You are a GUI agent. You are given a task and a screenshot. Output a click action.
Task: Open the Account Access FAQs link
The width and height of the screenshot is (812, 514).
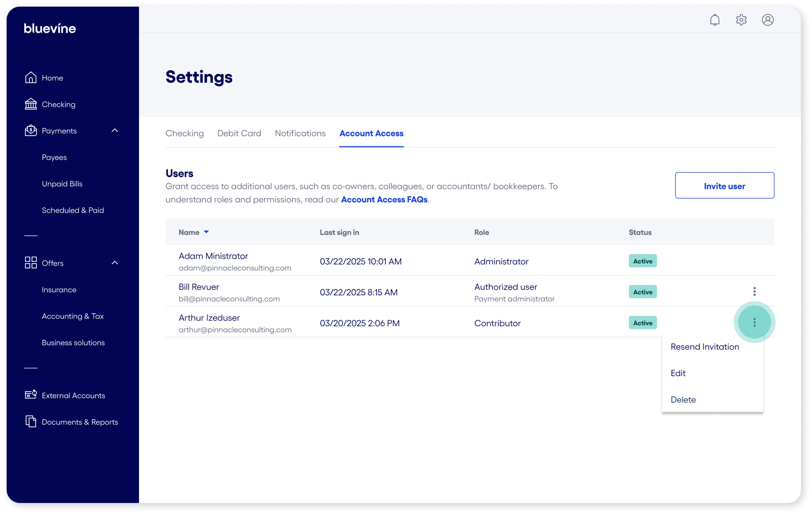point(384,199)
